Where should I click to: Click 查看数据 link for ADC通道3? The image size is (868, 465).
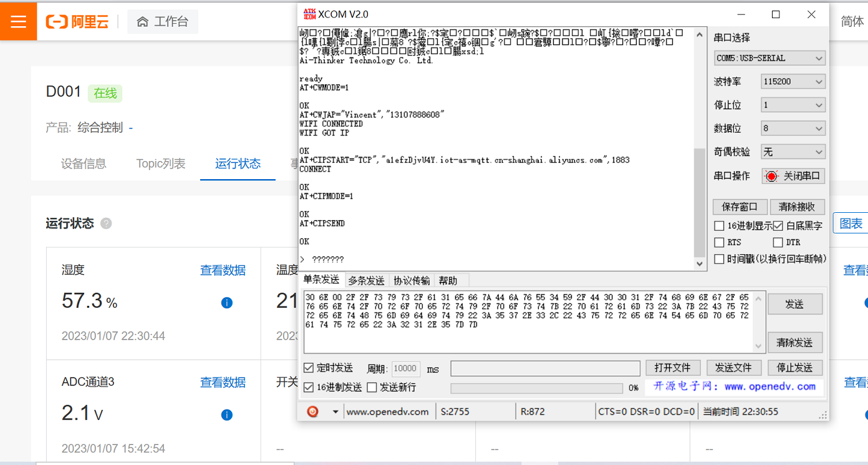pos(223,383)
